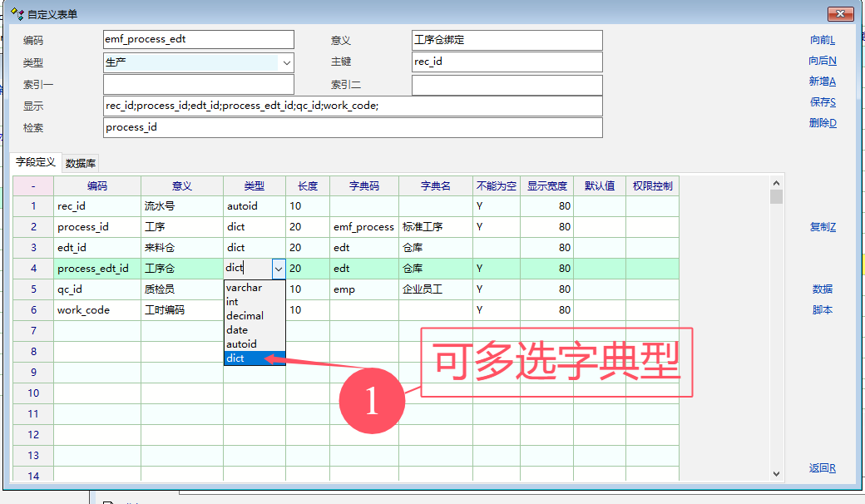Delete the record using 删除D
This screenshot has height=504, width=865.
822,123
